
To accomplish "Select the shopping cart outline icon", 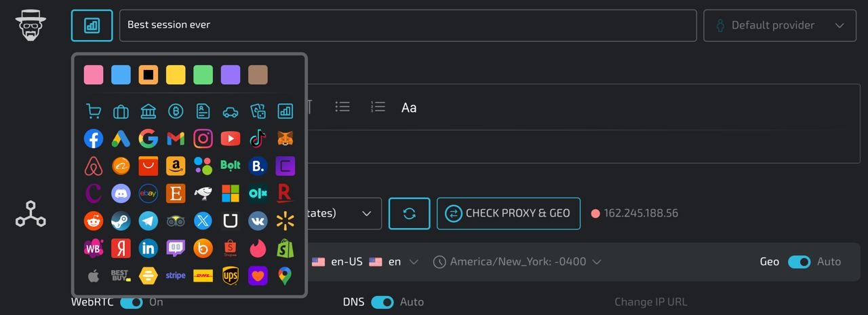I will pyautogui.click(x=94, y=111).
